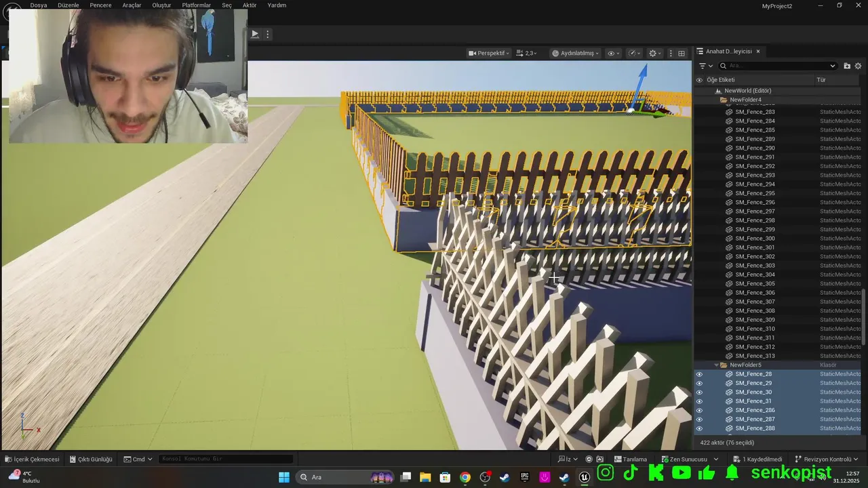Launch Google Chrome from the taskbar

point(465,477)
